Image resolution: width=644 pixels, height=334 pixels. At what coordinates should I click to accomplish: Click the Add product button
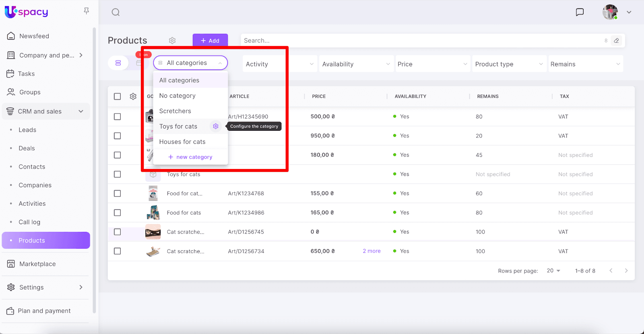point(210,41)
